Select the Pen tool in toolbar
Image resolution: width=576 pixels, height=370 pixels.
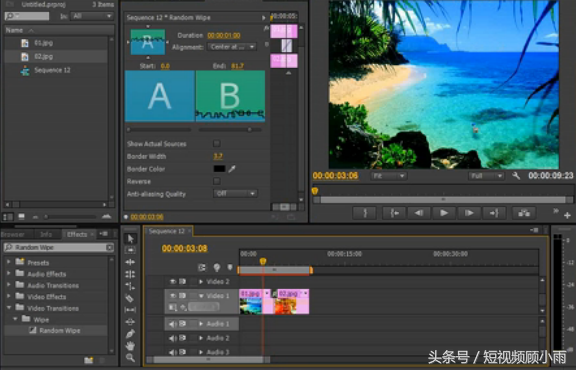[x=130, y=334]
